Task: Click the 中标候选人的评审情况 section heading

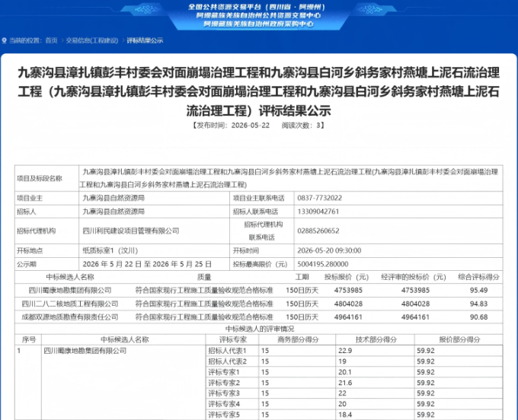Action: coord(260,329)
